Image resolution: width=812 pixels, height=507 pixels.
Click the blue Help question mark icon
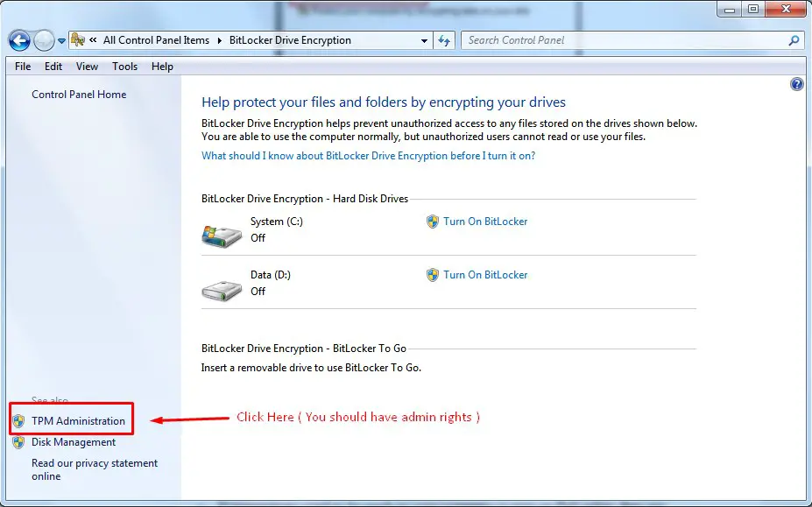(797, 84)
